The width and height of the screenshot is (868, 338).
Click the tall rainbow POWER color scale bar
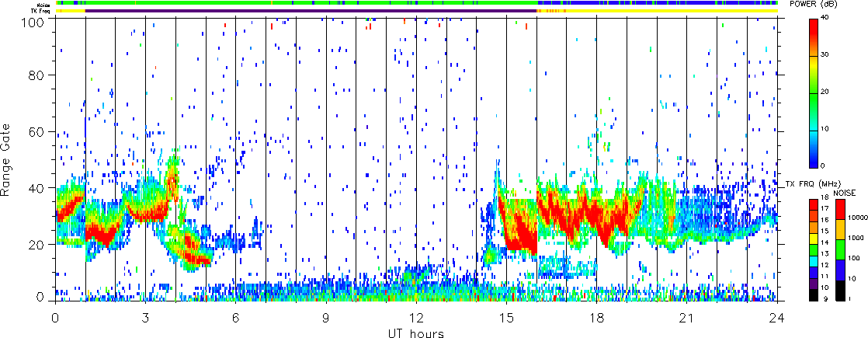coord(814,93)
